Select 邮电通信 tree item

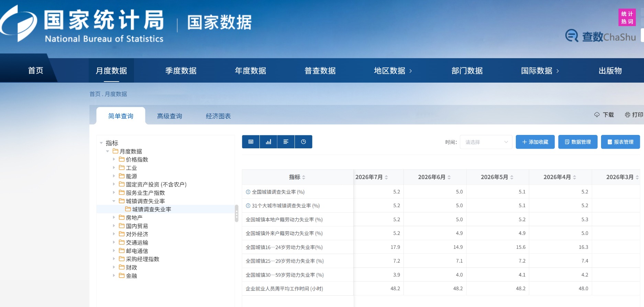(x=137, y=251)
